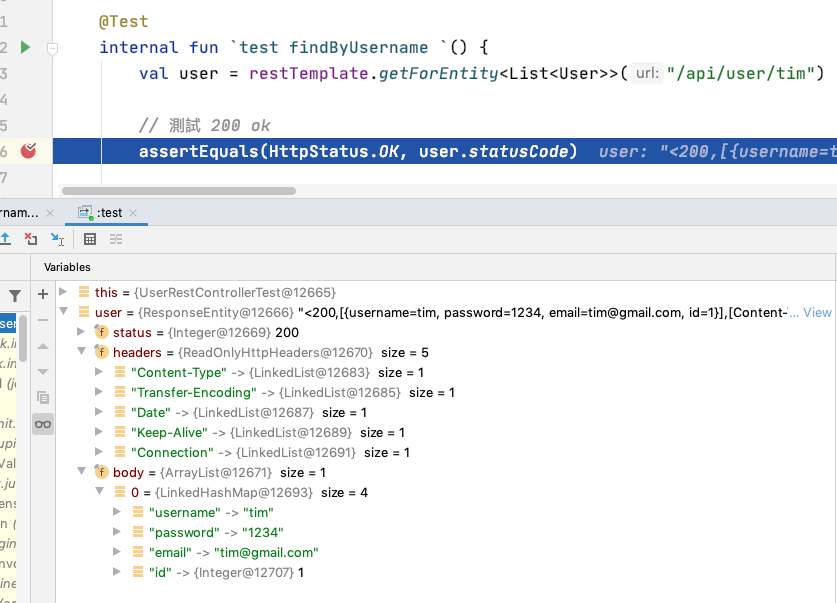
Task: Click the Step Out arrow icon
Action: point(5,239)
